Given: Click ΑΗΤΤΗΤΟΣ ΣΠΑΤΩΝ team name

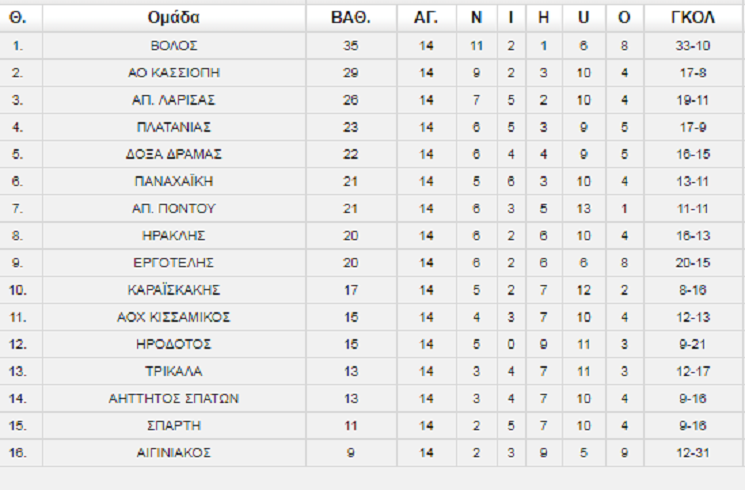Looking at the screenshot, I should click(174, 398).
